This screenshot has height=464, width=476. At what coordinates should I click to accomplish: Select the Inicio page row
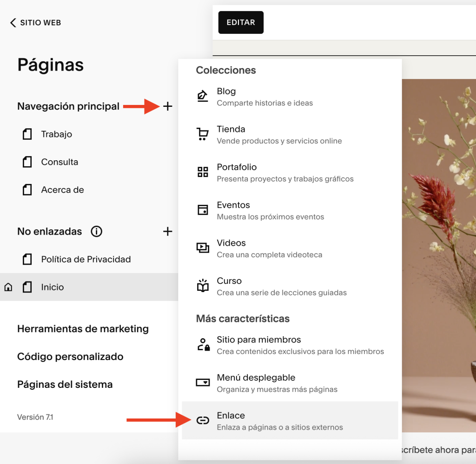coord(89,287)
